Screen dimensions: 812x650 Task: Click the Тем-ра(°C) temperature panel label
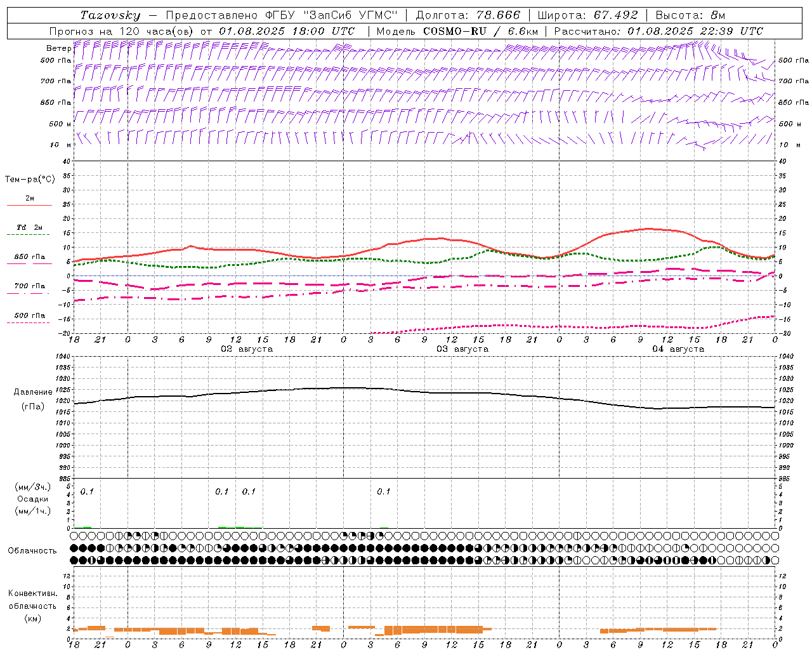pos(30,180)
